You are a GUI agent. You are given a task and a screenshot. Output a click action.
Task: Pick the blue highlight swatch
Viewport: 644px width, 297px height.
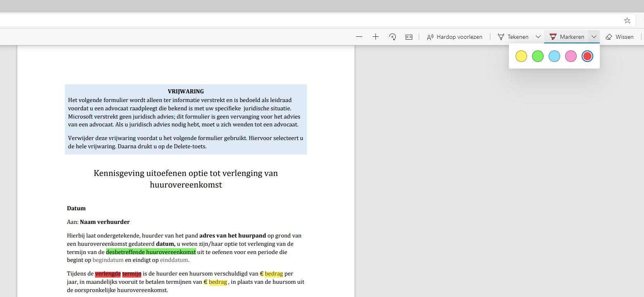(554, 56)
